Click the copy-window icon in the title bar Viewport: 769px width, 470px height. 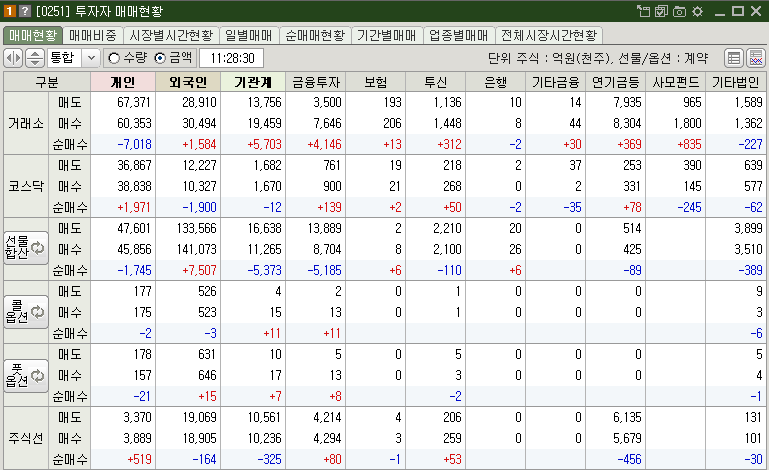tap(643, 11)
